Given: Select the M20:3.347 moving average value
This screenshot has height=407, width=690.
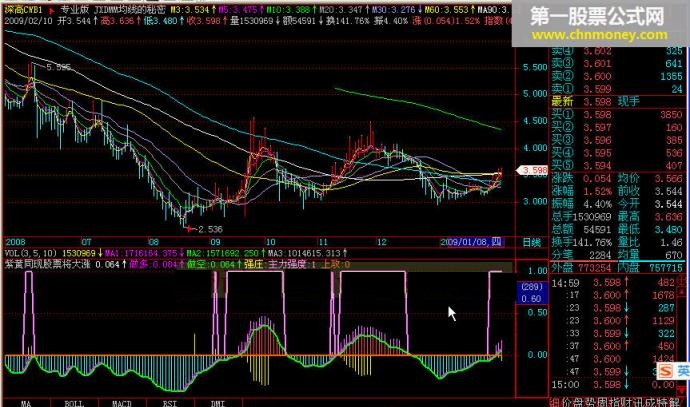Looking at the screenshot, I should (x=341, y=10).
